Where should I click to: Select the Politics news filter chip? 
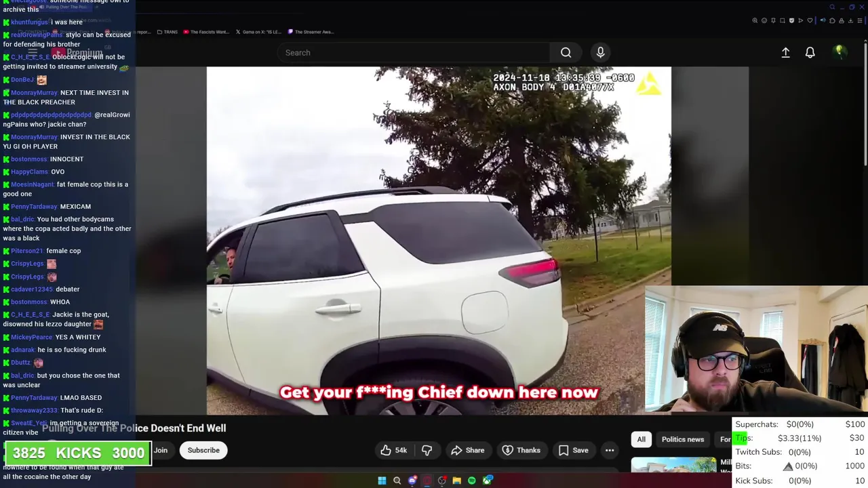pos(683,439)
